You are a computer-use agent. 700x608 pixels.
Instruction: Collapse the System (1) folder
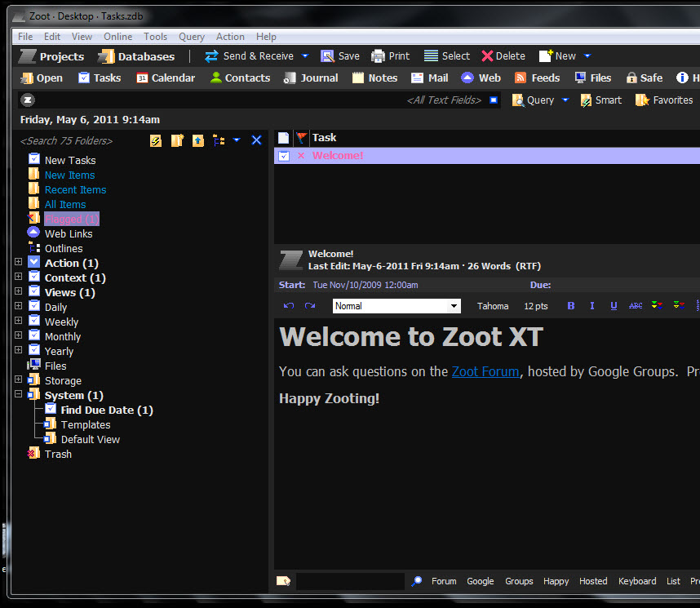[18, 394]
